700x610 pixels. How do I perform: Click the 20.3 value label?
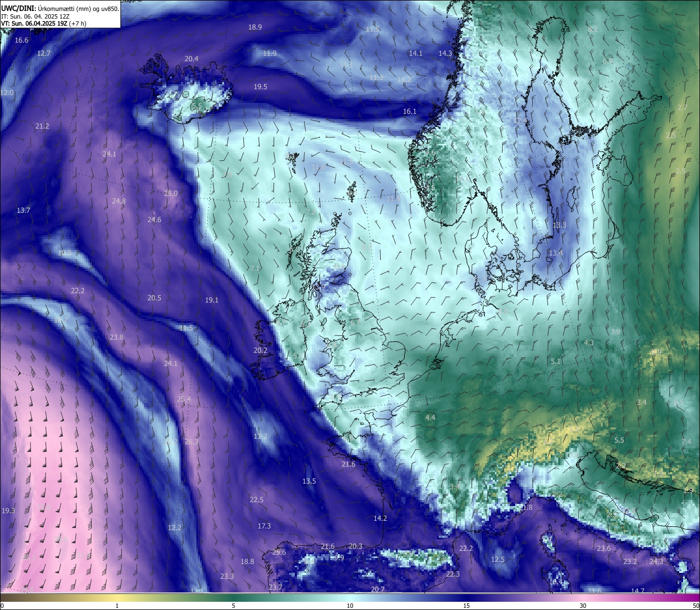click(x=355, y=546)
